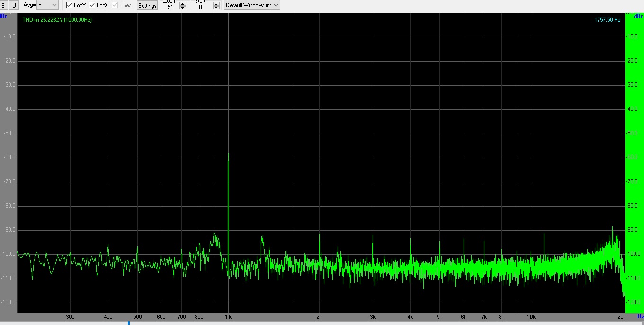The image size is (644, 325).
Task: Increase Start with the up stepper arrow
Action: [216, 4]
